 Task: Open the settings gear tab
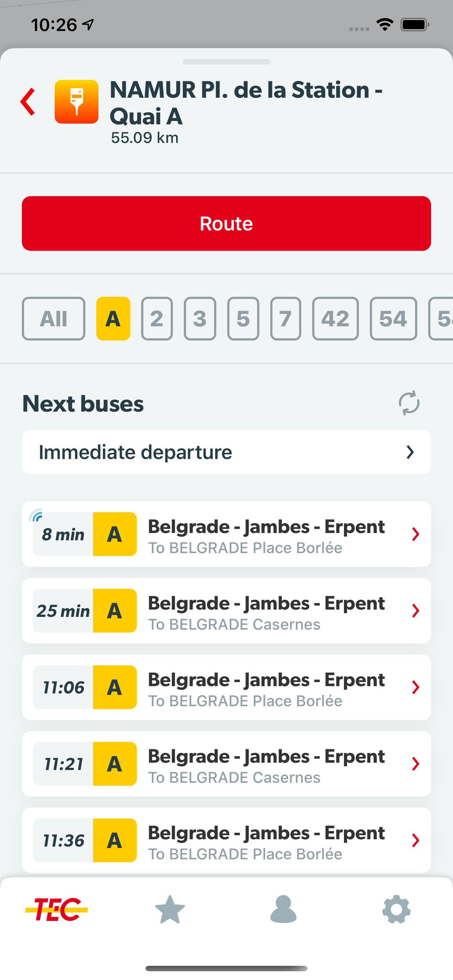coord(396,909)
